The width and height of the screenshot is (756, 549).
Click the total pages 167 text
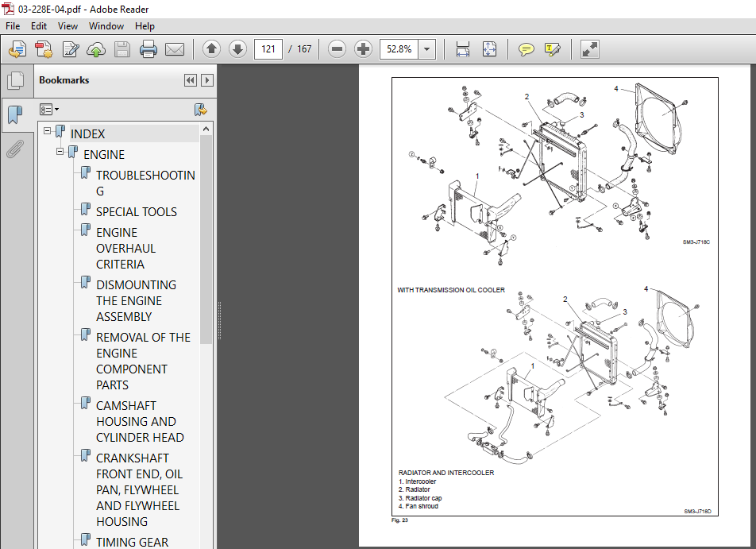[304, 49]
